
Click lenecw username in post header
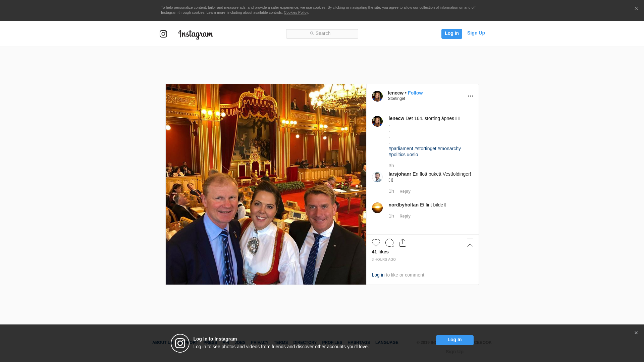click(396, 93)
